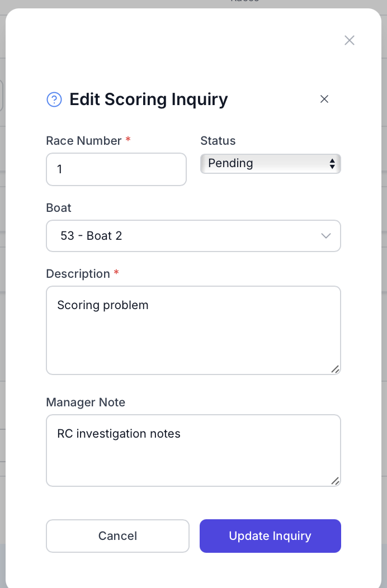Click the Race Number field label

click(84, 141)
